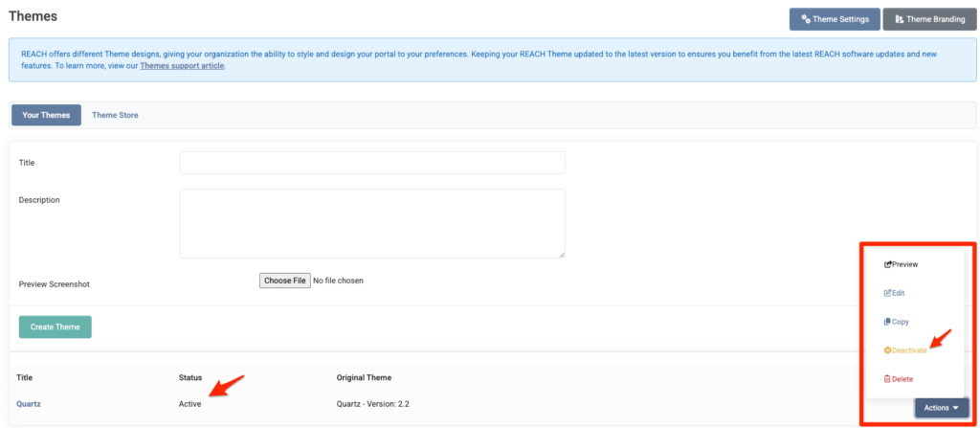Click the Themes page heading
Screen dimensions: 980x428
[33, 16]
